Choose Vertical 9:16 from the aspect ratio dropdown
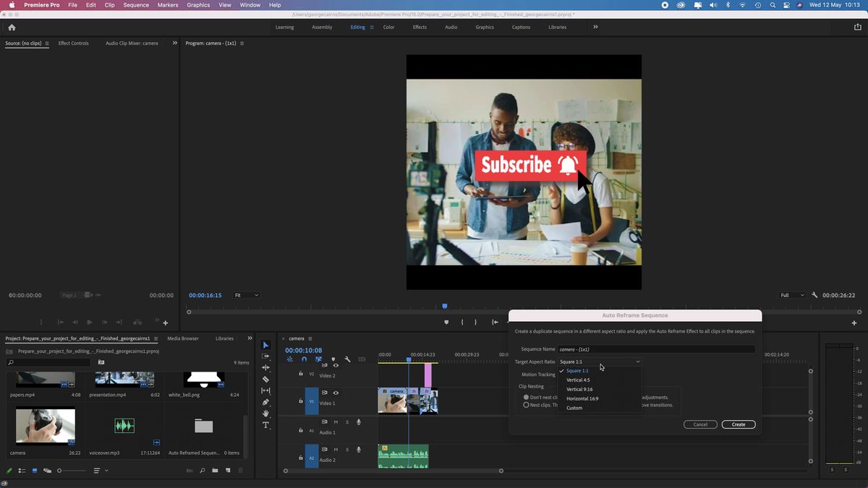Viewport: 868px width, 488px height. tap(580, 389)
